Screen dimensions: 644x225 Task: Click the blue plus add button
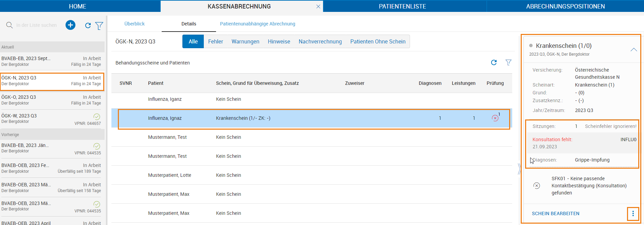tap(70, 25)
